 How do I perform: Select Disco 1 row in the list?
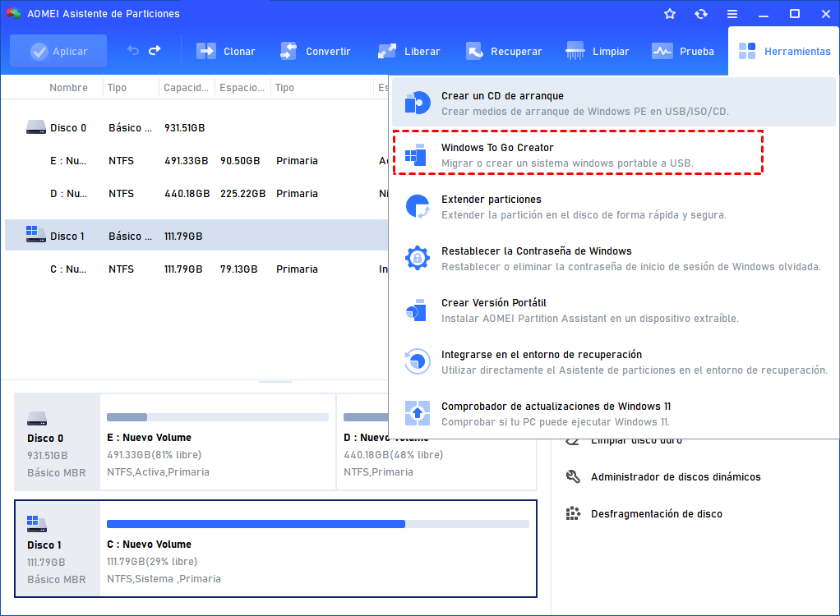(x=196, y=235)
